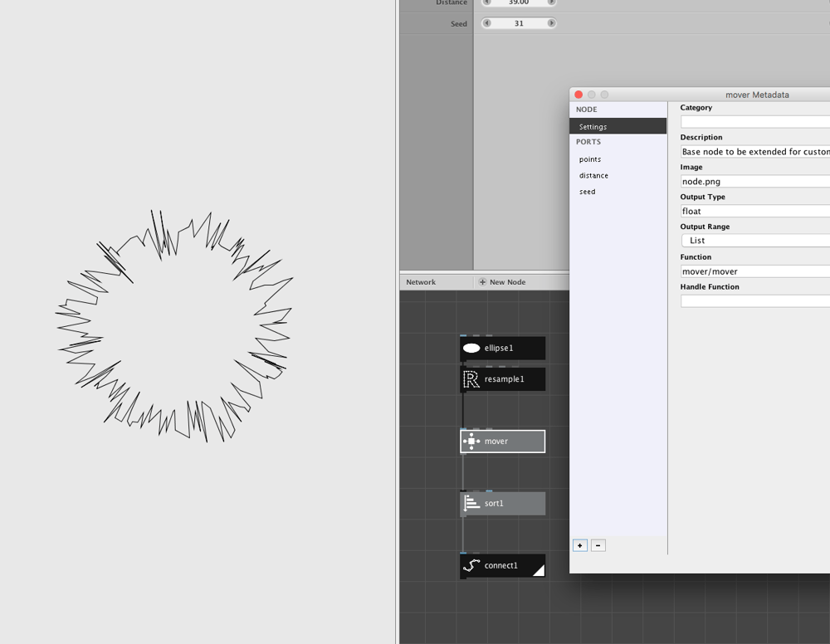Click the sort1 node label
The height and width of the screenshot is (644, 830).
pos(494,503)
